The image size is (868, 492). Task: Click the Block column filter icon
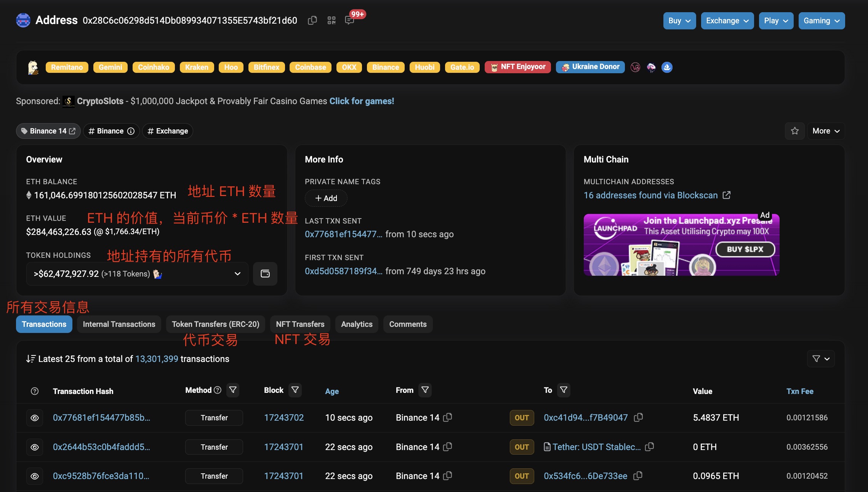point(295,390)
